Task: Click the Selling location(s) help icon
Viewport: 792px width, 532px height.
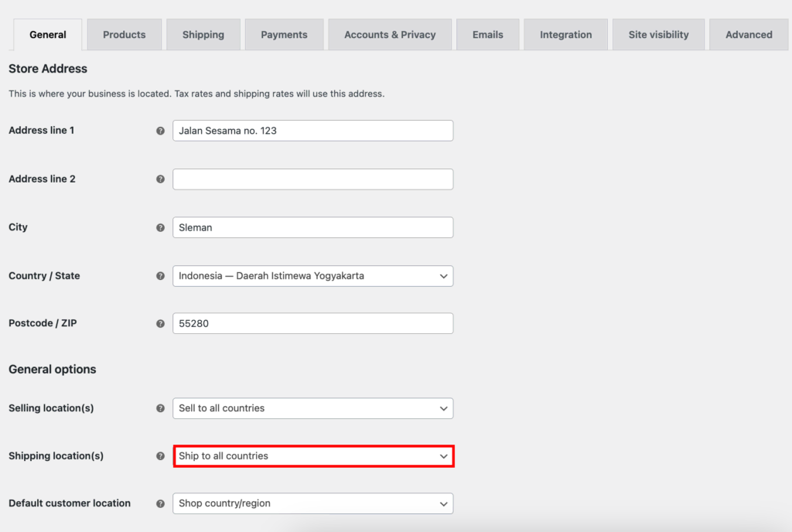Action: tap(160, 408)
